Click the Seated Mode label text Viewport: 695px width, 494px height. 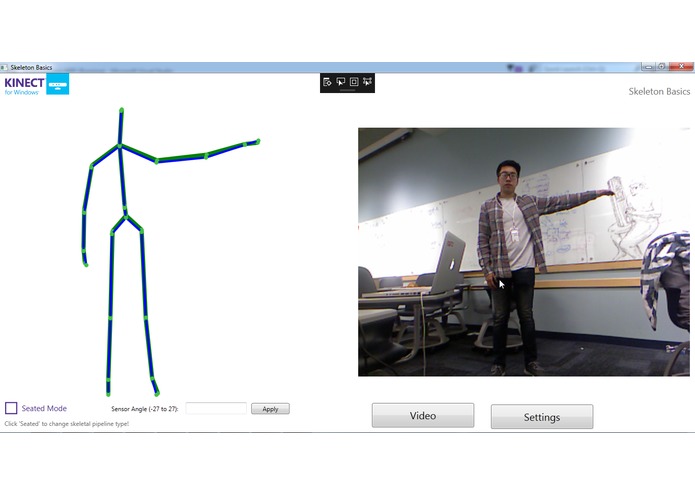click(x=44, y=408)
